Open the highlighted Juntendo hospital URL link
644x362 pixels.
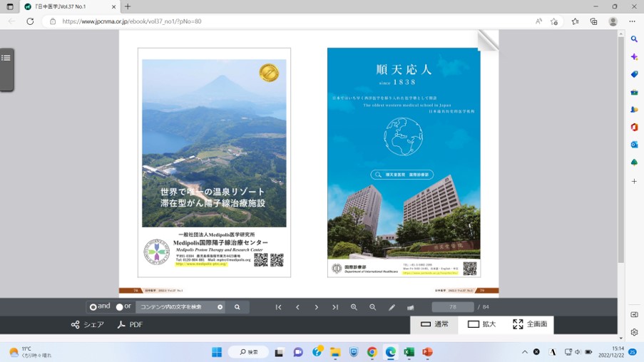click(x=431, y=272)
